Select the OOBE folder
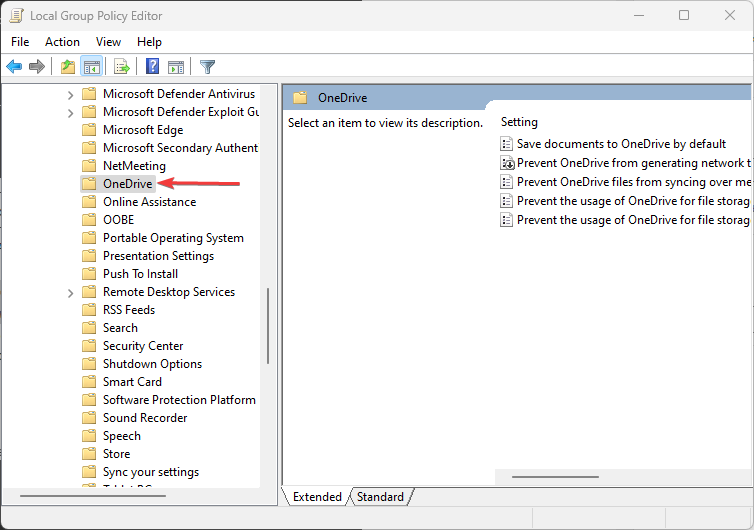The height and width of the screenshot is (530, 754). click(119, 220)
